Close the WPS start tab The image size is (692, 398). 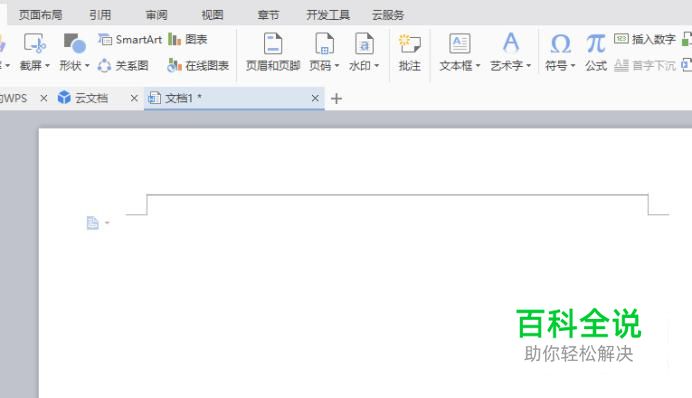43,98
